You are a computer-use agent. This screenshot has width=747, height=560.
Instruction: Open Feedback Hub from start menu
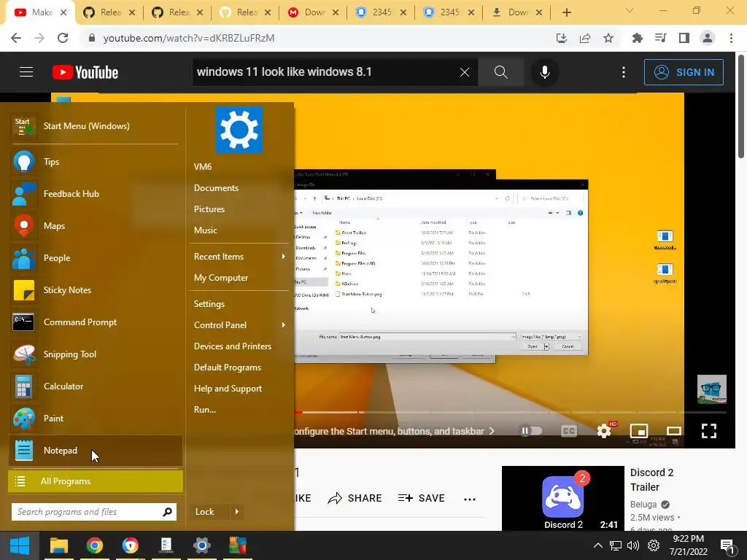coord(95,194)
